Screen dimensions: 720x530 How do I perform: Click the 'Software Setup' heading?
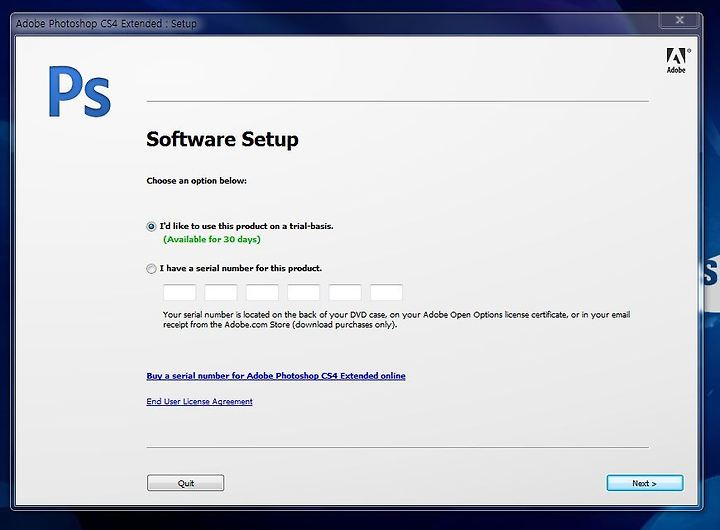coord(222,139)
